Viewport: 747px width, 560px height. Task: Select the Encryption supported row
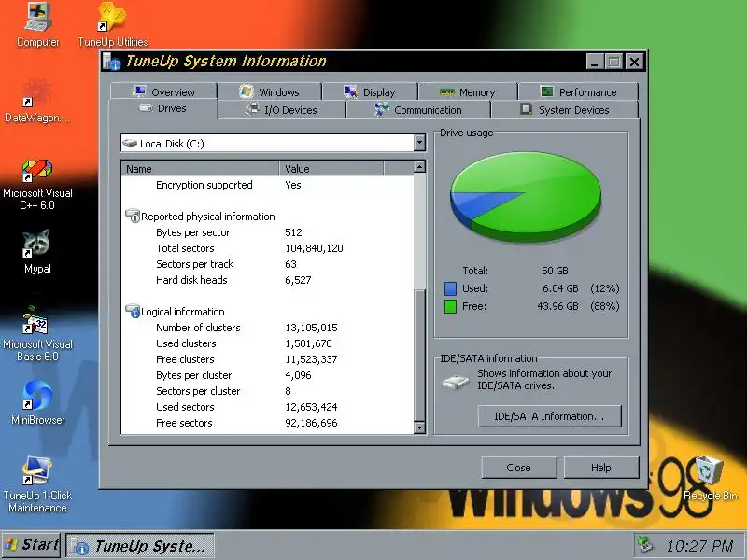pos(268,185)
